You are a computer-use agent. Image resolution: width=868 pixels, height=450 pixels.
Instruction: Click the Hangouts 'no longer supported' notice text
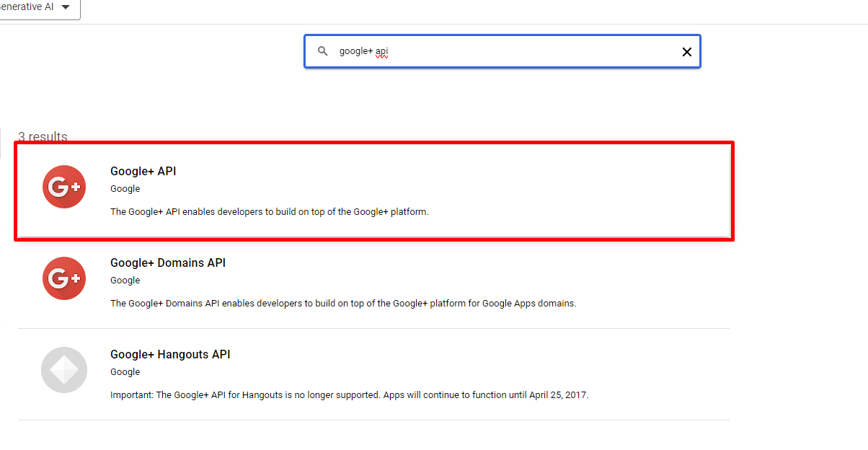pos(349,395)
